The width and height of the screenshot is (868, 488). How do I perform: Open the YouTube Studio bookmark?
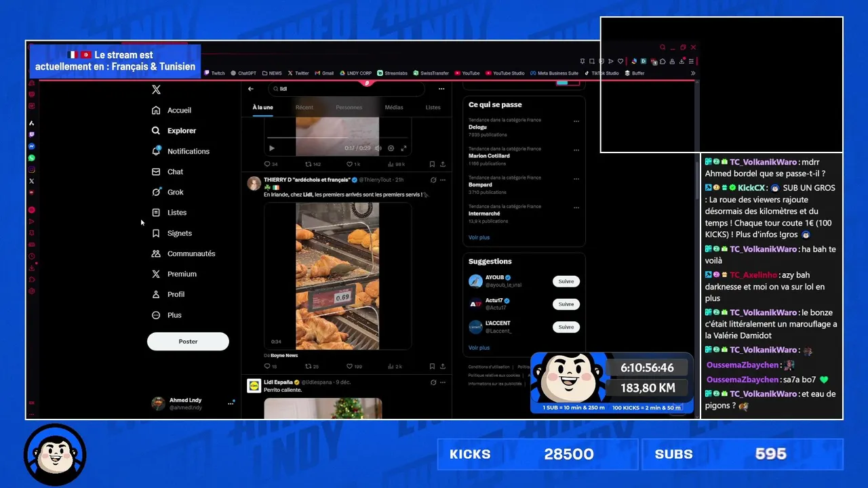505,73
